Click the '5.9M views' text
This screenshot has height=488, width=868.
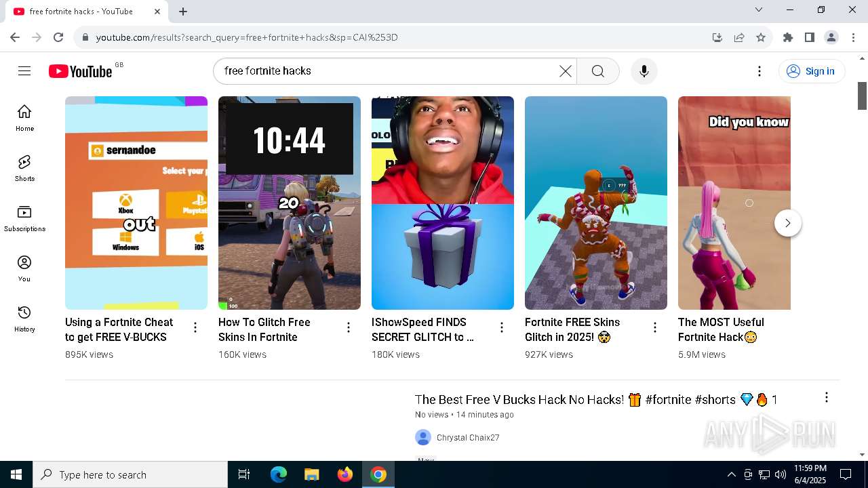(702, 354)
